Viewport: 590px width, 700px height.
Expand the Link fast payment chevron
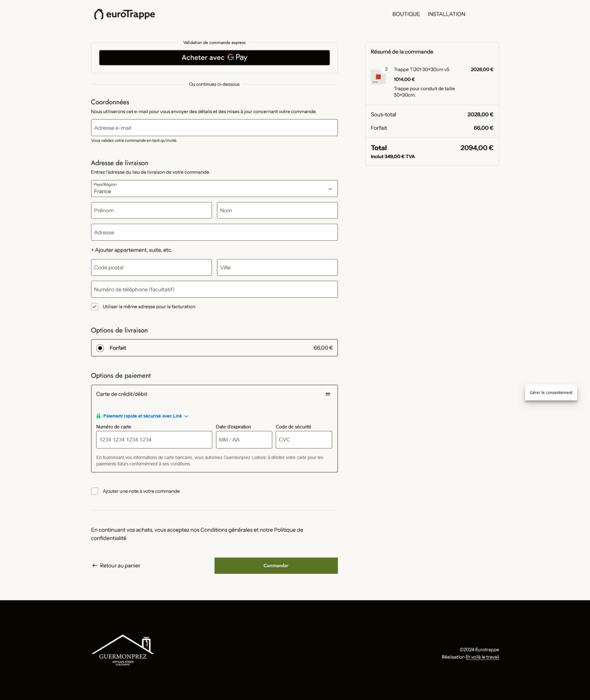pyautogui.click(x=186, y=416)
